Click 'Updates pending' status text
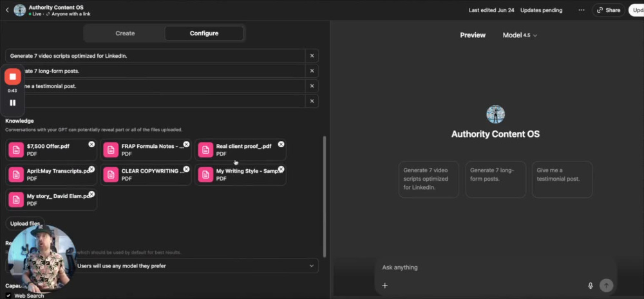This screenshot has height=299, width=644. pos(542,10)
